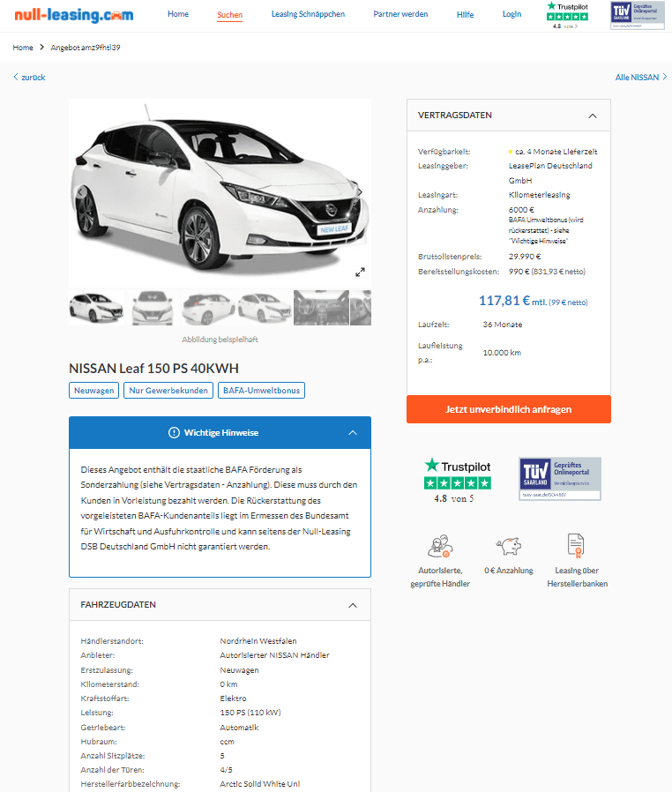Select the interior dashboard thumbnail
672x792 pixels.
[x=321, y=308]
